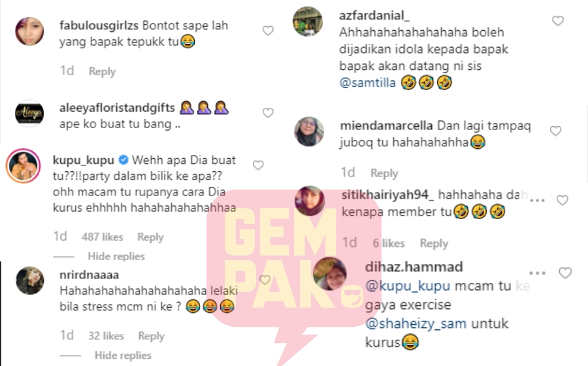Like the fabulousgirlzs comment
This screenshot has height=366, width=588.
[268, 31]
